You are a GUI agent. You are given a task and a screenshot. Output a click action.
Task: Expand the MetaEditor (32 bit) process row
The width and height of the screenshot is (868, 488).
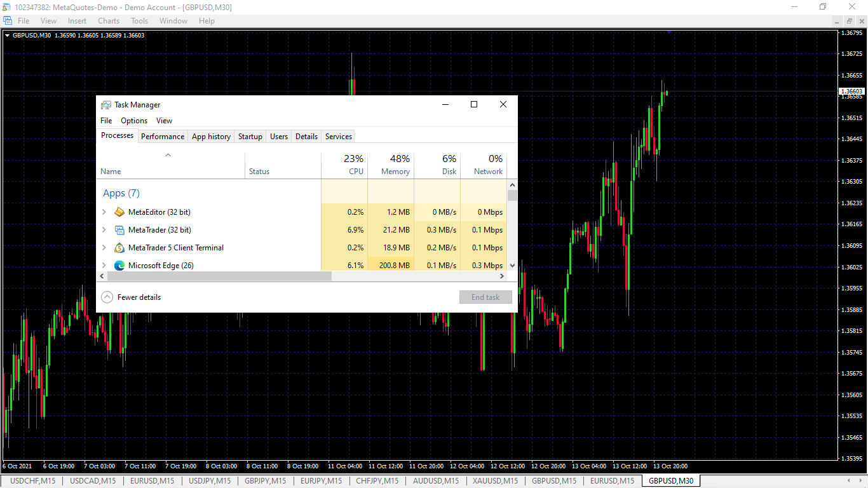(x=104, y=212)
